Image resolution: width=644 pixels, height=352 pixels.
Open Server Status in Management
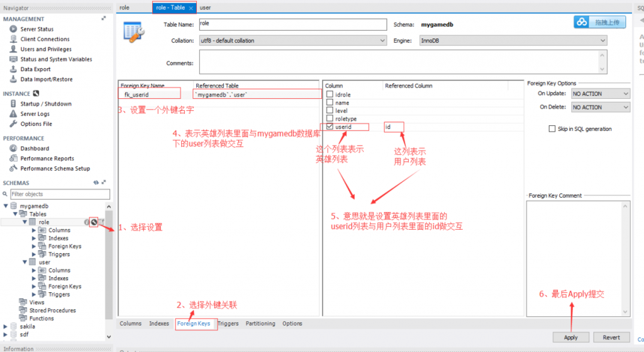tap(37, 29)
